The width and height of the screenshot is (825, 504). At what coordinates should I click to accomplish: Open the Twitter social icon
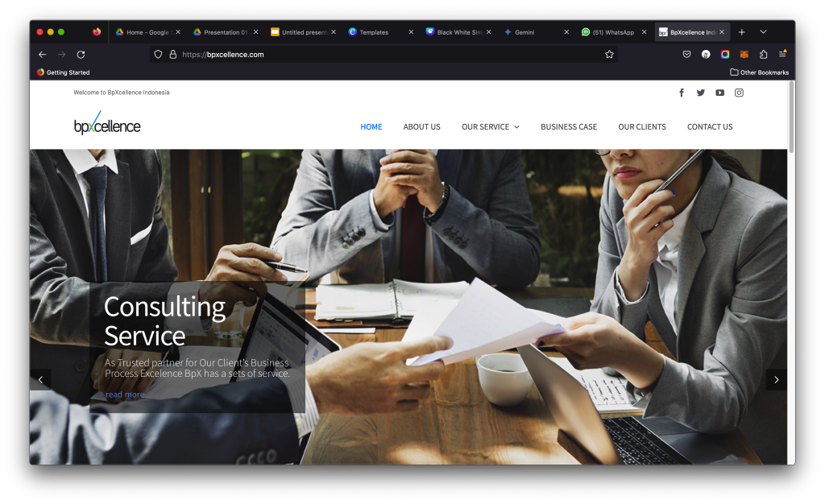[700, 93]
